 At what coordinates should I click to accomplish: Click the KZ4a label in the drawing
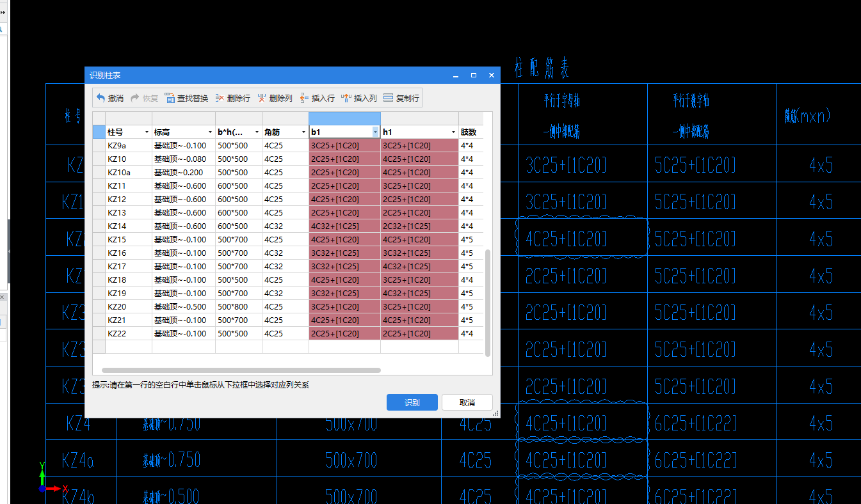(x=77, y=460)
